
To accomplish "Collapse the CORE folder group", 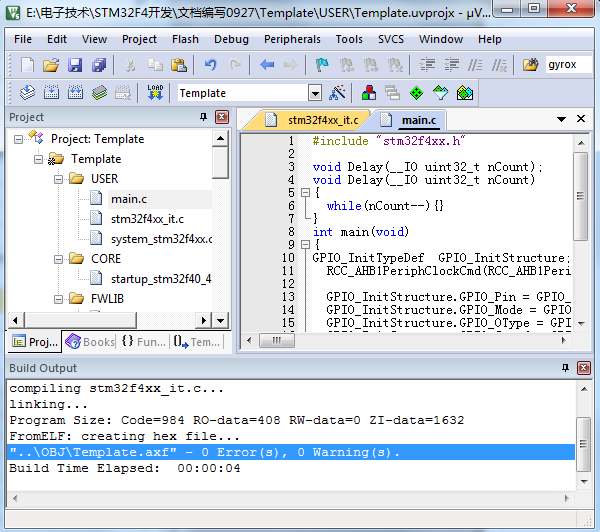I will (x=58, y=259).
